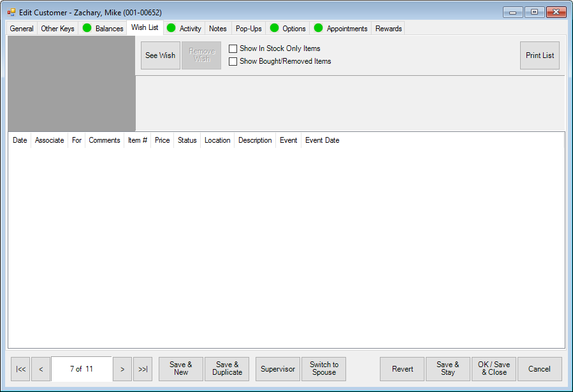Advance to the next customer record
Image resolution: width=573 pixels, height=392 pixels.
[x=122, y=369]
